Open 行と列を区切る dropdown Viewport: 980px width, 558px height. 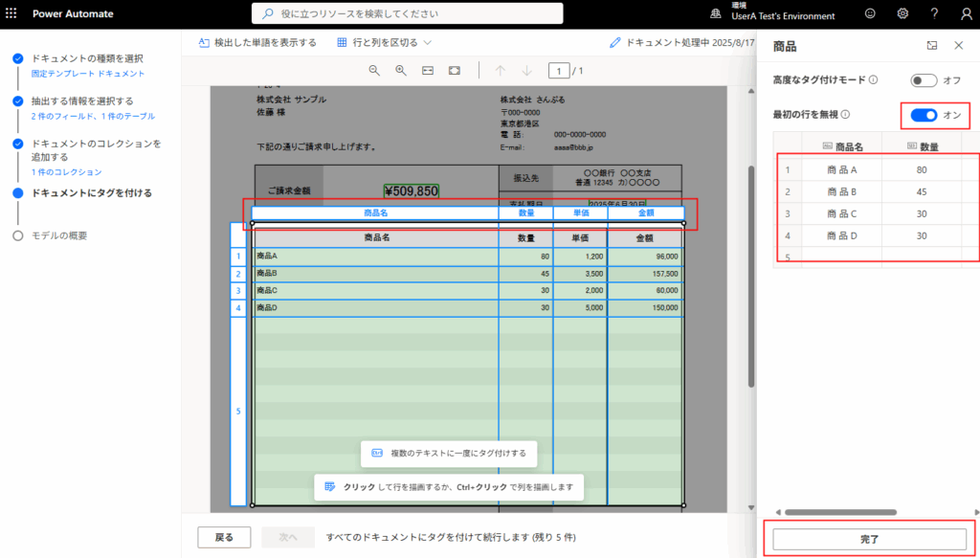(x=385, y=42)
